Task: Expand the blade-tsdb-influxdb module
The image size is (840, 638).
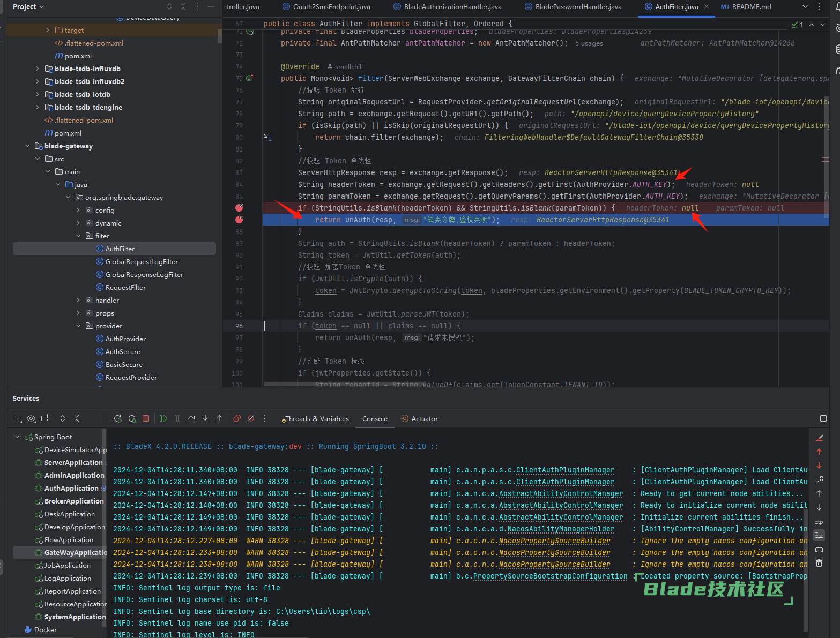Action: (37, 69)
